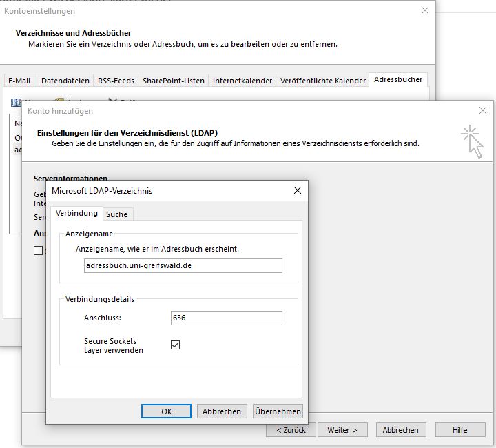Close the Microsoft LDAP-Verzeichnis dialog
Image resolution: width=496 pixels, height=448 pixels.
(298, 190)
